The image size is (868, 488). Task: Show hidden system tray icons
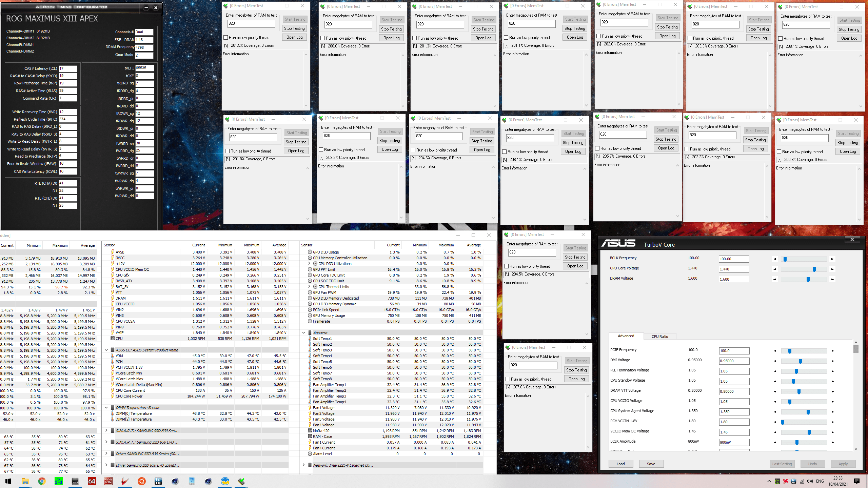tap(769, 481)
